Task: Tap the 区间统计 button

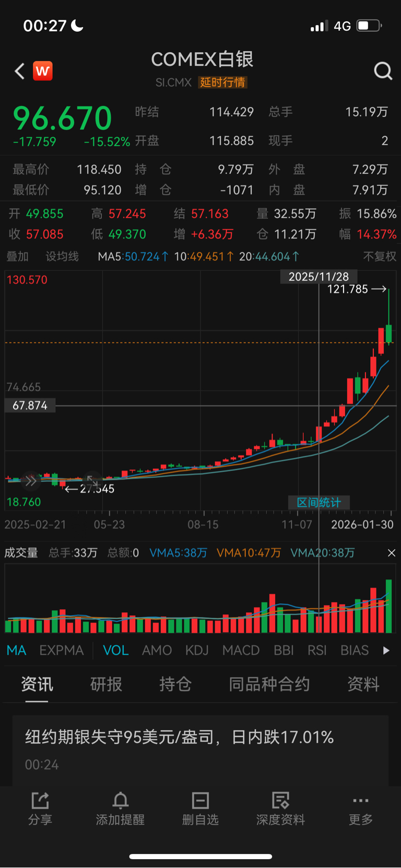Action: coord(319,503)
